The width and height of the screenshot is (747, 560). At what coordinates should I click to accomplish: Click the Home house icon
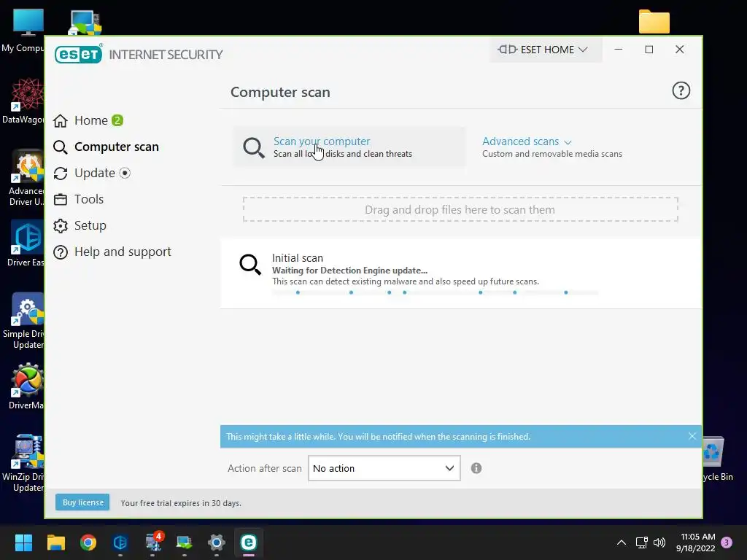coord(61,121)
